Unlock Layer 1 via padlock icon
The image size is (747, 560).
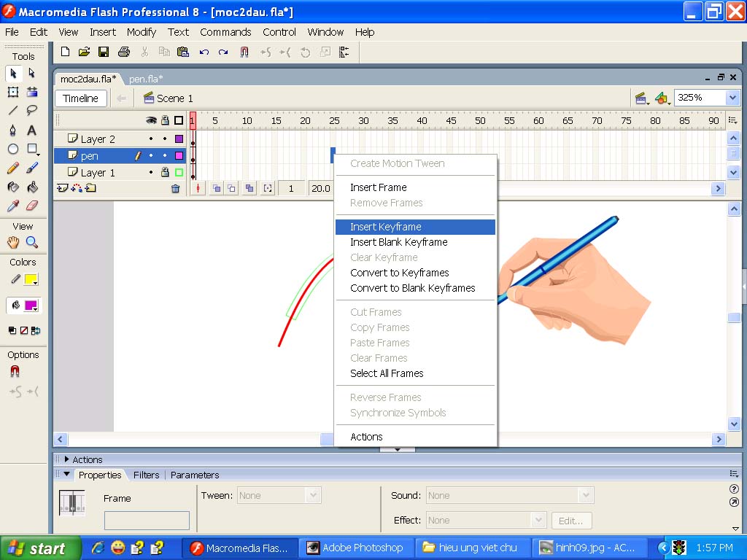(x=165, y=172)
